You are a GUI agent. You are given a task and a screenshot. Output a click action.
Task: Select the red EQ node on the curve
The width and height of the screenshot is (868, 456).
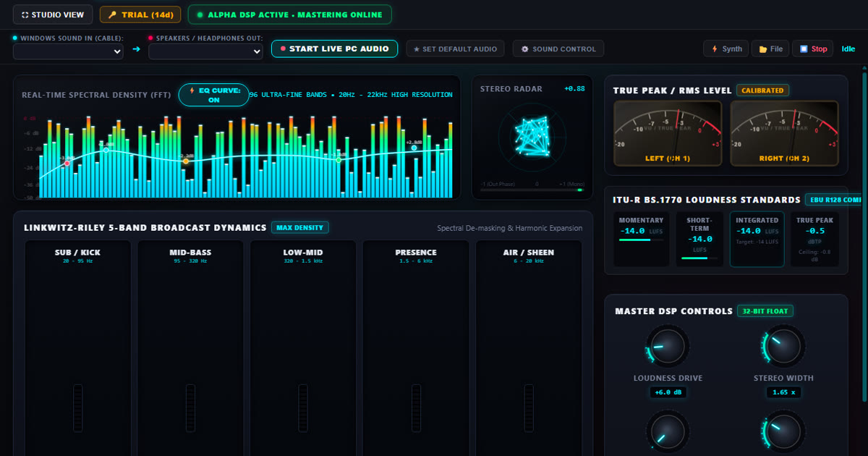[67, 164]
